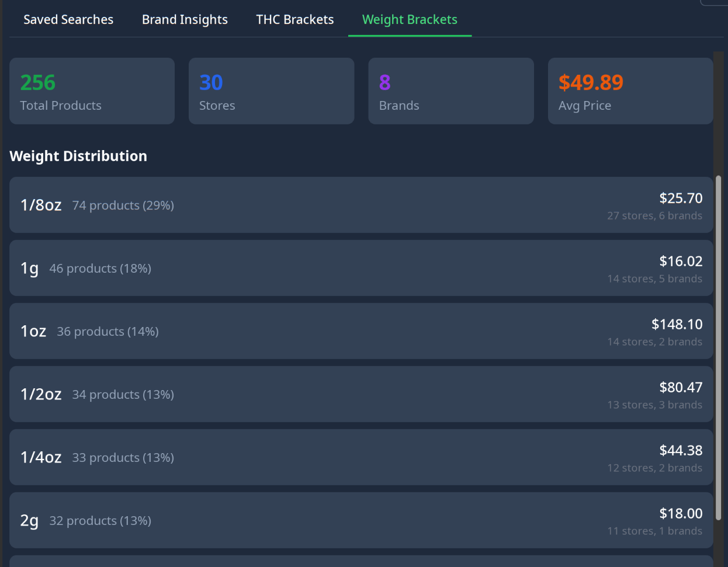Open the Saved Searches tab
This screenshot has width=728, height=567.
click(68, 19)
